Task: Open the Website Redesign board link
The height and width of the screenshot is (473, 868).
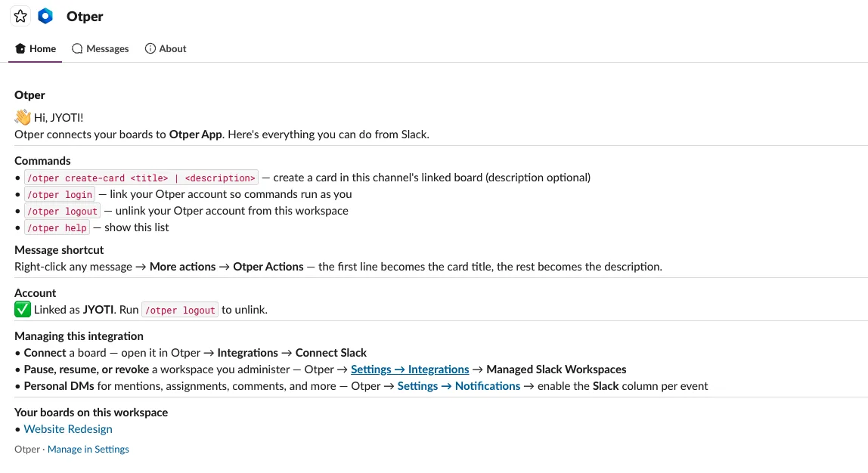Action: pos(68,429)
